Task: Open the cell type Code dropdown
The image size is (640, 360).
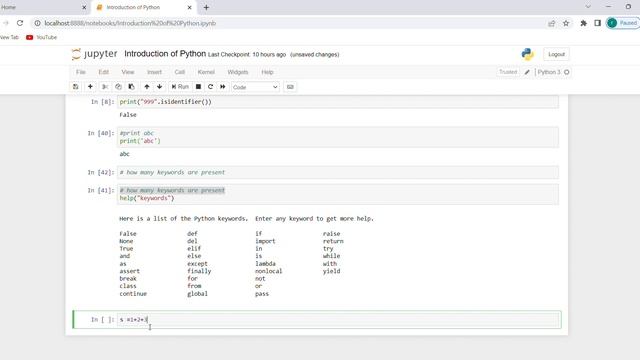Action: coord(255,87)
